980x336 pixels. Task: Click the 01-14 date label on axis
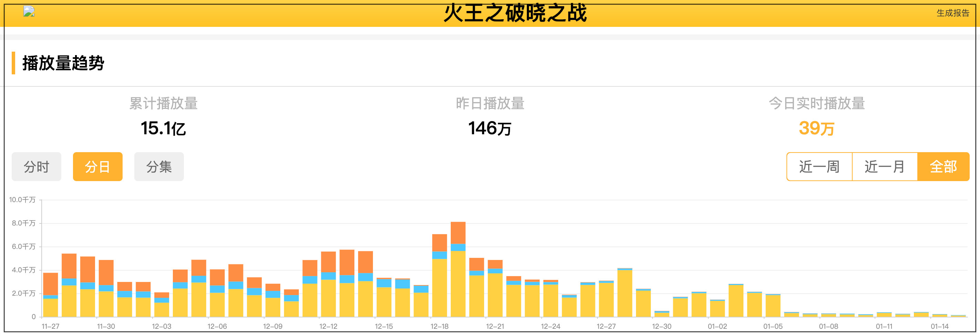click(x=939, y=326)
